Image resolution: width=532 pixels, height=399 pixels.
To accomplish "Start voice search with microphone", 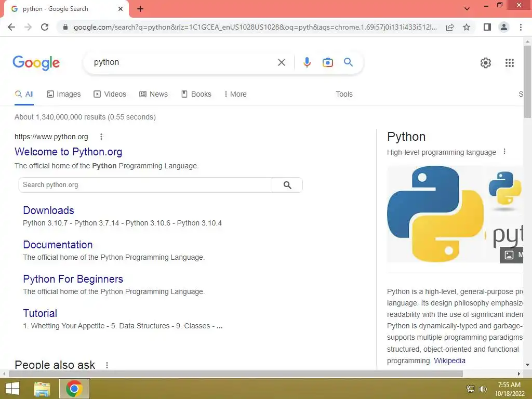I will [307, 62].
